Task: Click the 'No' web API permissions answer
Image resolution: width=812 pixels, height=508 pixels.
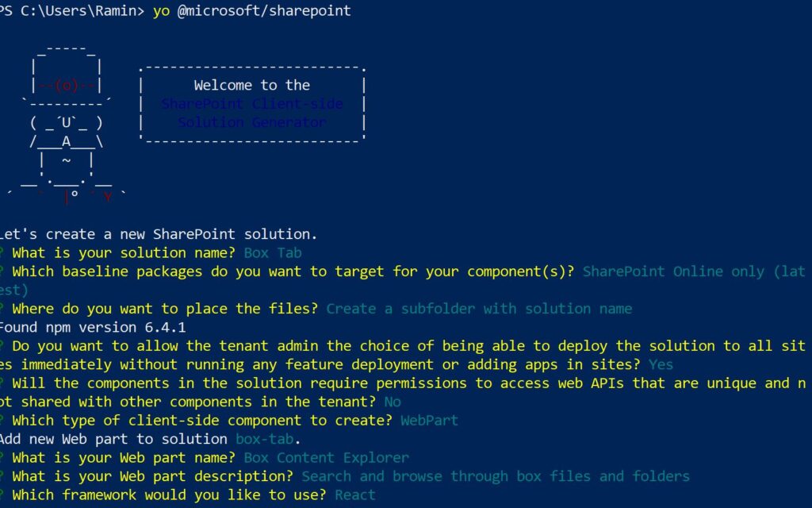Action: tap(393, 402)
